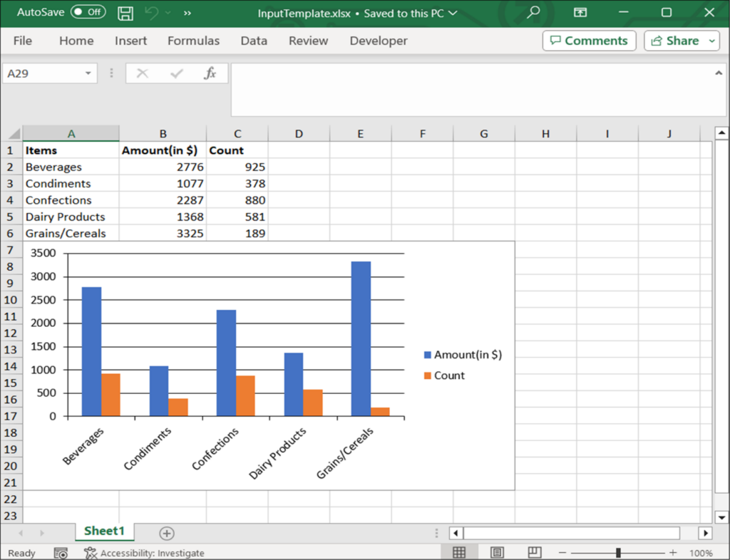Switch to Page Layout view icon
The width and height of the screenshot is (730, 560).
click(x=497, y=553)
